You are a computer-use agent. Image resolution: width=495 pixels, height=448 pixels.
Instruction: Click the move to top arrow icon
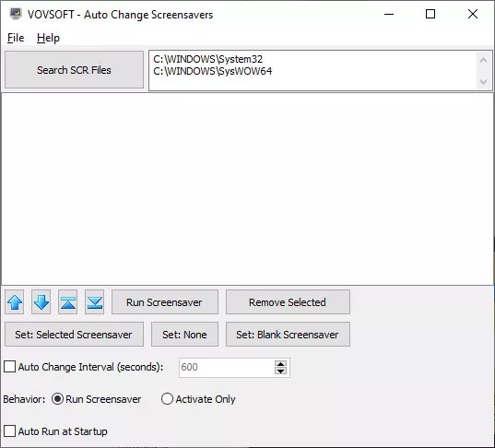pyautogui.click(x=68, y=302)
